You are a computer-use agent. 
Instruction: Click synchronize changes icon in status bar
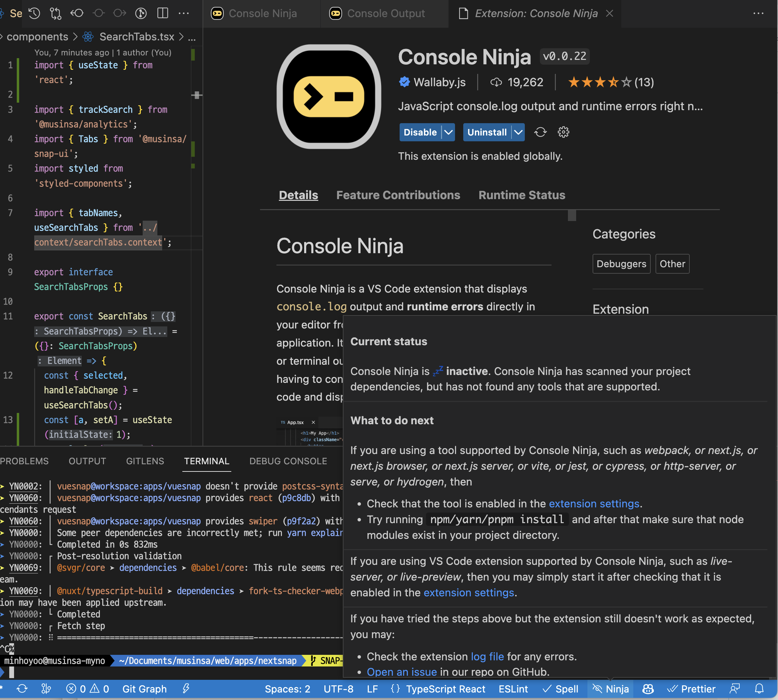coord(22,689)
